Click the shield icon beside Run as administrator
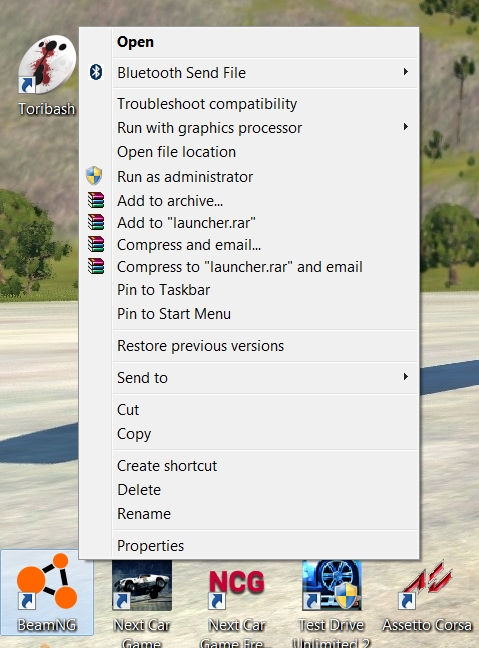The image size is (479, 648). 94,176
